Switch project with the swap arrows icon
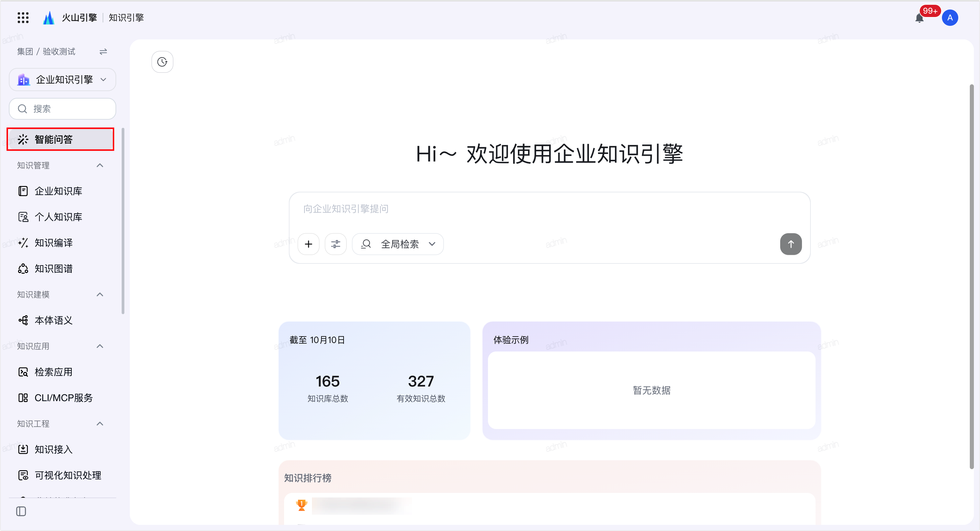 (x=103, y=51)
